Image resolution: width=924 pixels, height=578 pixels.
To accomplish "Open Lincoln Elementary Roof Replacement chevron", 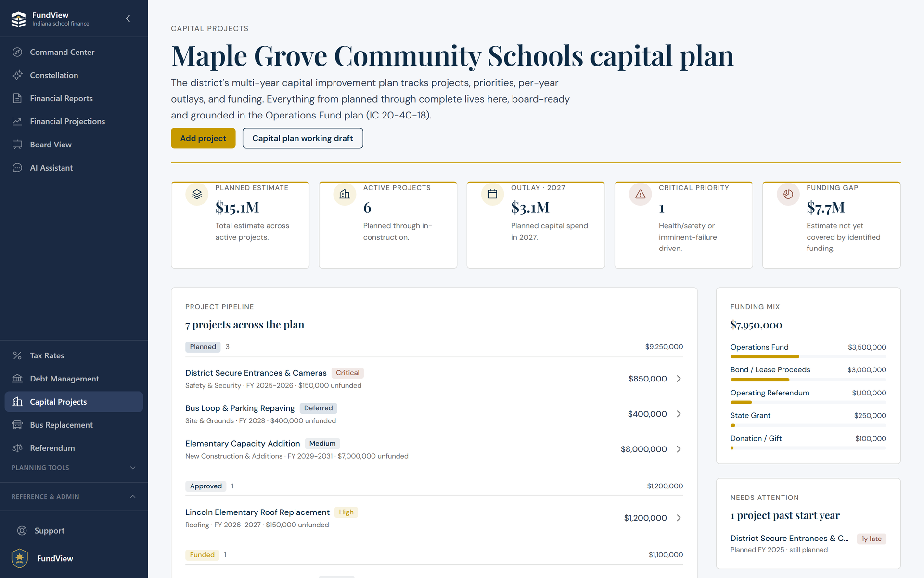I will pyautogui.click(x=679, y=518).
